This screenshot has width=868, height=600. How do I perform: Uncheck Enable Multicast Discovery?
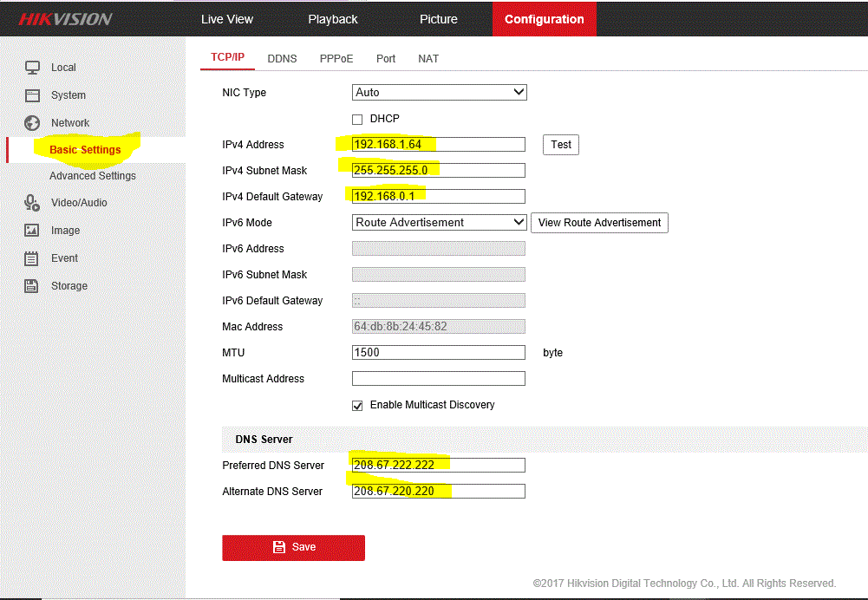click(357, 406)
